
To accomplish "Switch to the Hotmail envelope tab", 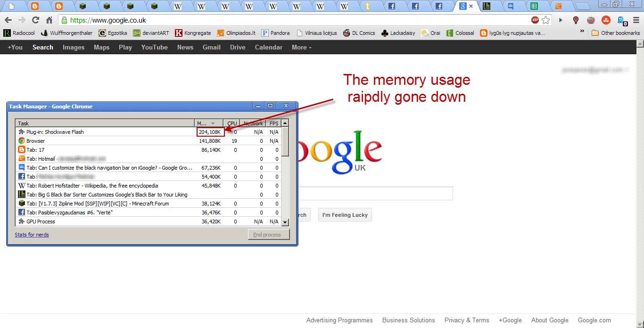I will [559, 6].
